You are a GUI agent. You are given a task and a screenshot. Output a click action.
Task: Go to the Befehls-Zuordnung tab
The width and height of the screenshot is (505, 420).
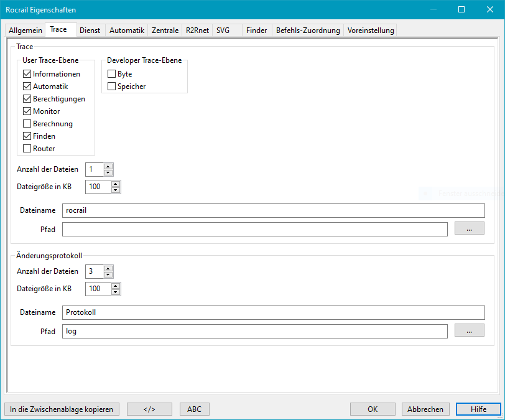308,30
